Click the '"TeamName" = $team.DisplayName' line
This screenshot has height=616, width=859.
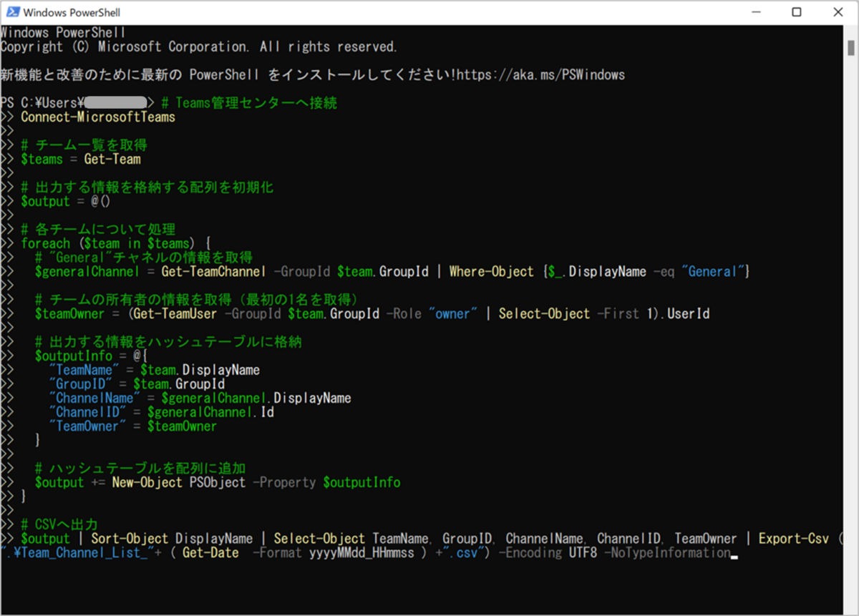click(154, 370)
